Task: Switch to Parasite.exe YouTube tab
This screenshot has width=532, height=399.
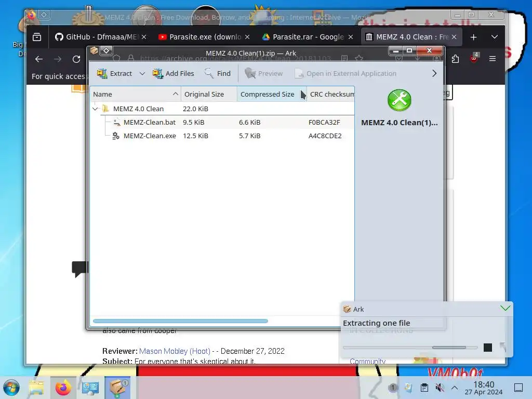Action: 200,37
